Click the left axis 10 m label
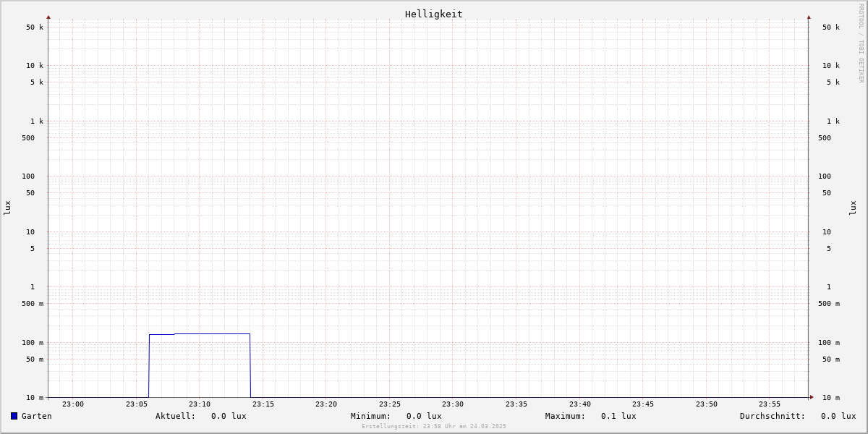 pyautogui.click(x=35, y=398)
